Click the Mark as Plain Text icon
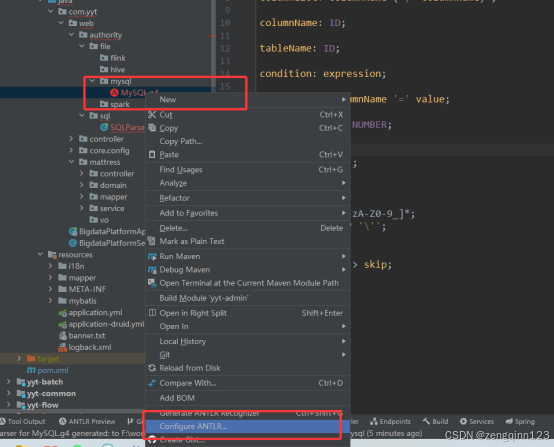The width and height of the screenshot is (554, 447). click(x=152, y=241)
